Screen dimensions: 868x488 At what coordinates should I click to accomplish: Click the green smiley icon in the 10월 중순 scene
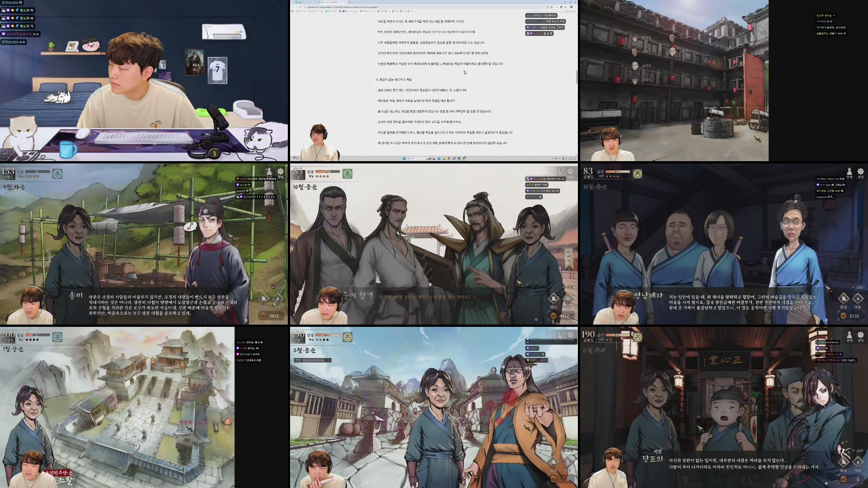347,173
